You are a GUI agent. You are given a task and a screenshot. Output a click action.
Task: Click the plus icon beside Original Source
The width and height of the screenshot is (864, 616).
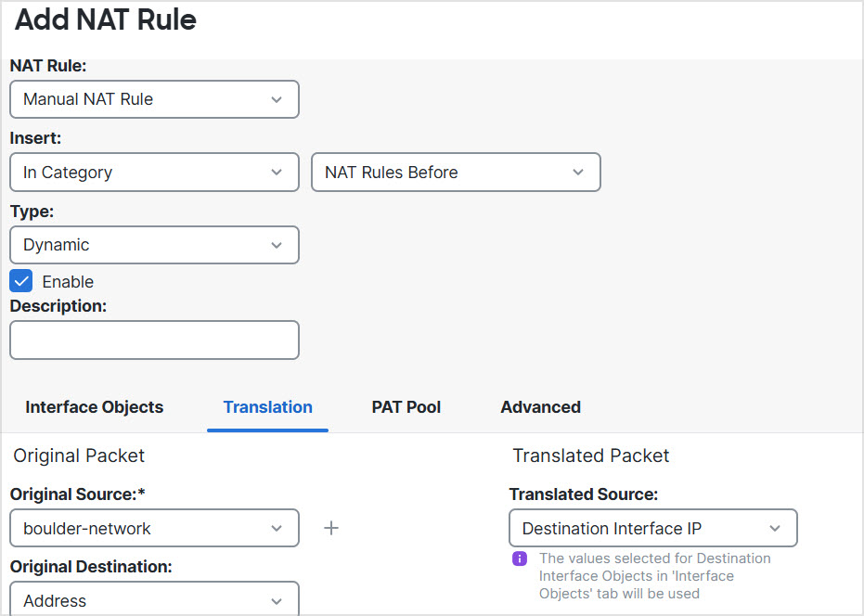[x=331, y=528]
